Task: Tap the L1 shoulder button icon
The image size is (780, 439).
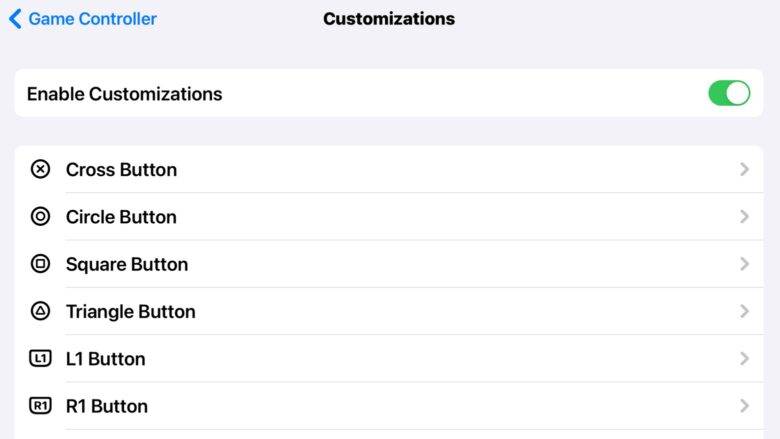Action: (40, 358)
